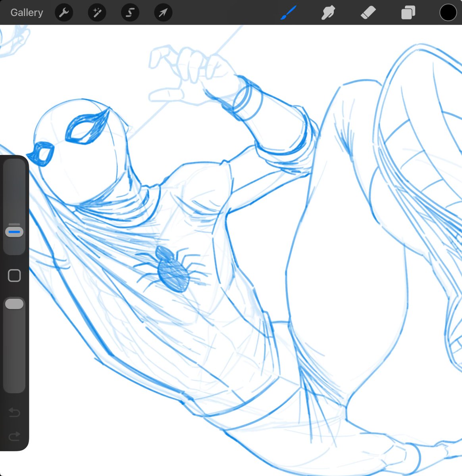Open the Adjustments magic wand menu
The width and height of the screenshot is (462, 476).
click(97, 13)
